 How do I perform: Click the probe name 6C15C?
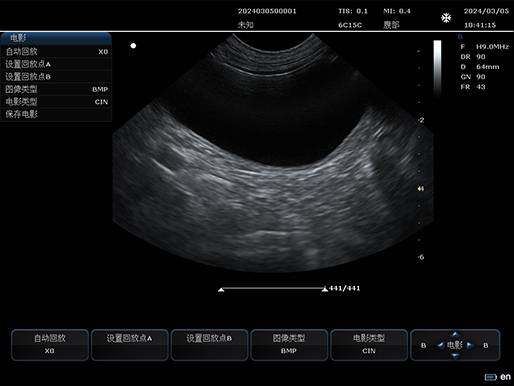350,25
